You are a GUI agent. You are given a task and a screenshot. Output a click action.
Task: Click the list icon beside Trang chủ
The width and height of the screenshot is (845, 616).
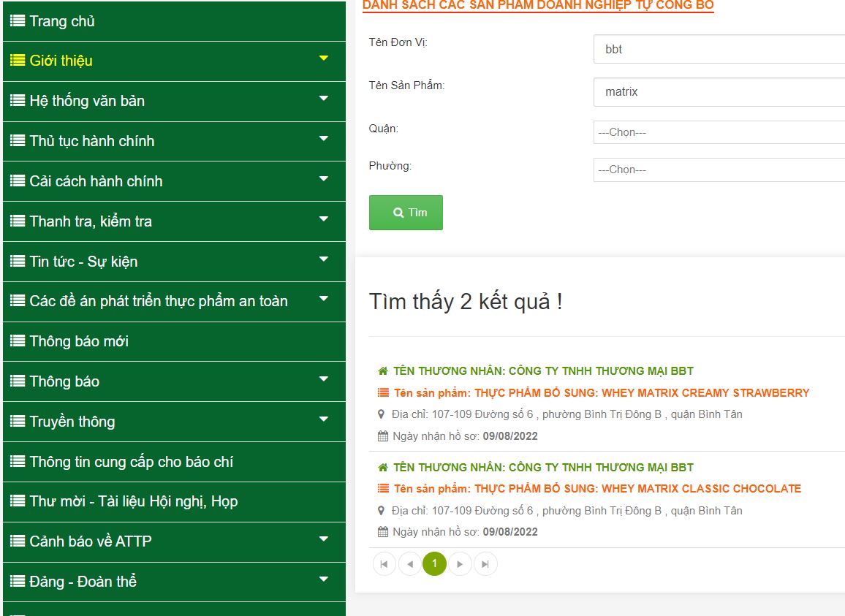click(x=18, y=21)
